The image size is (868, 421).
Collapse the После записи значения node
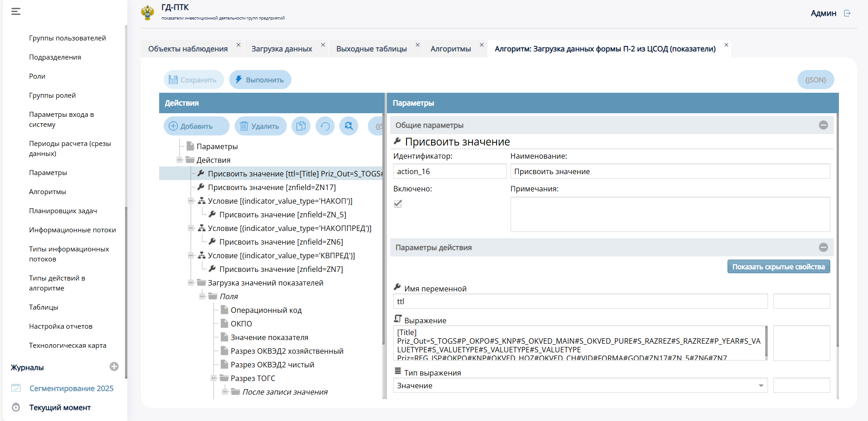click(225, 391)
